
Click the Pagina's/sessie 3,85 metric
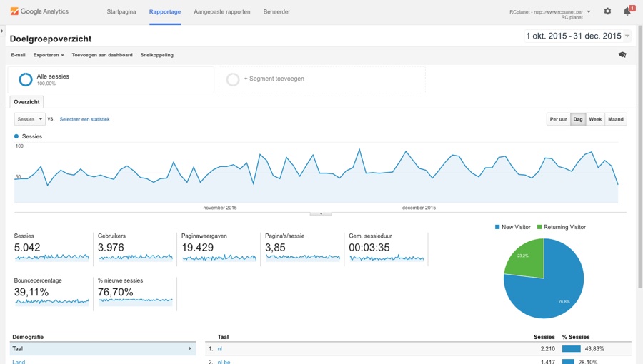302,248
